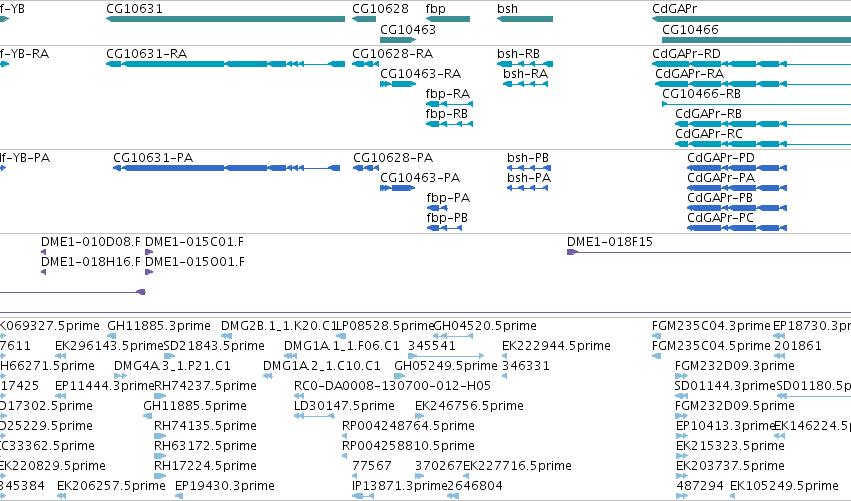Select the CdGAPr gene bar
851x501 pixels.
click(751, 19)
